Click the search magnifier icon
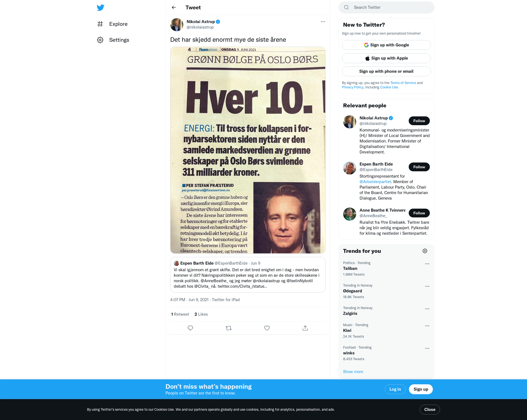 click(x=346, y=7)
